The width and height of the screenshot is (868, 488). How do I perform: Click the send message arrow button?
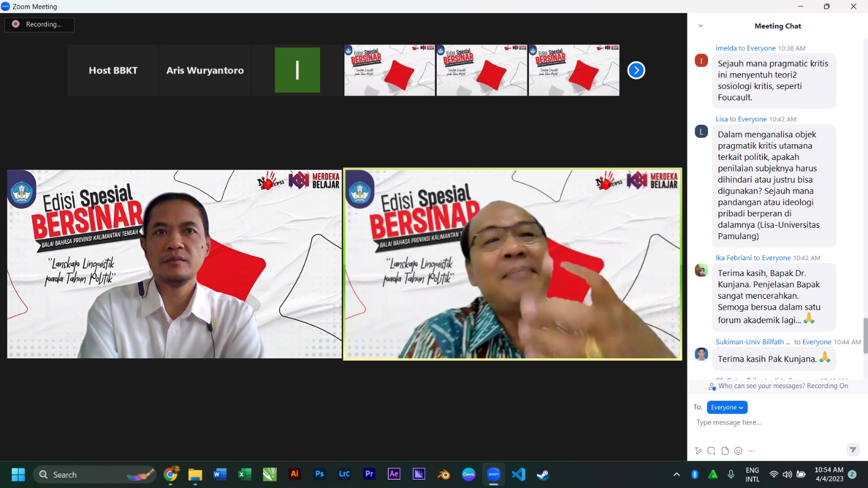[853, 450]
